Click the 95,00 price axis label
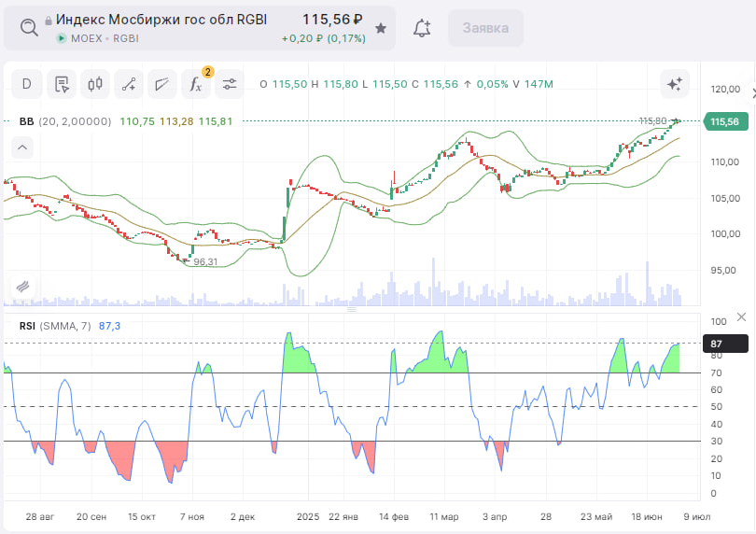The height and width of the screenshot is (534, 756). [723, 270]
